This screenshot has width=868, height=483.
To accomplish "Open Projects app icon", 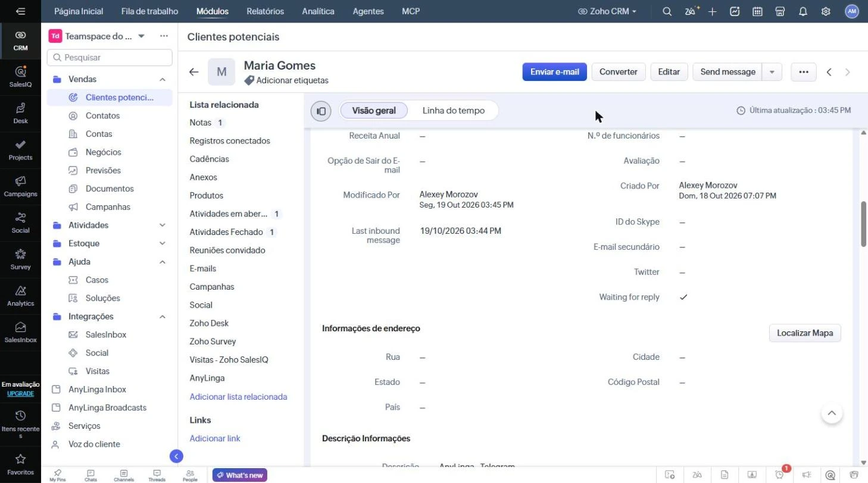I will pos(20,150).
